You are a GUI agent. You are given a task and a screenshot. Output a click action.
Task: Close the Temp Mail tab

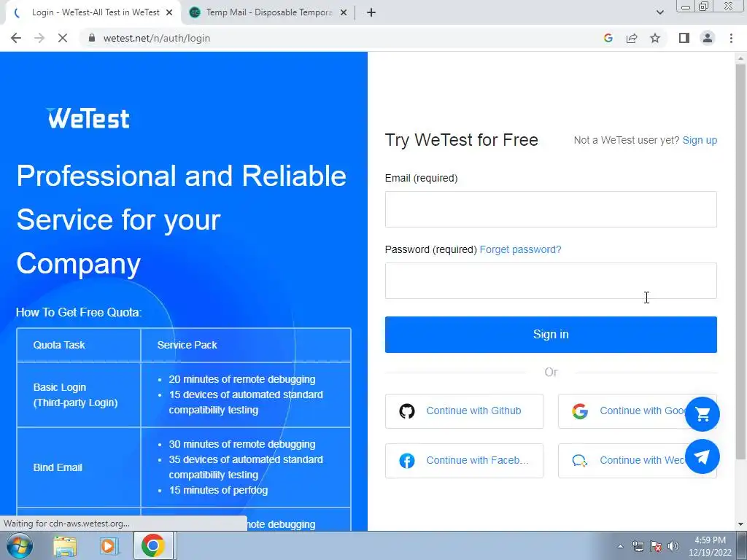pyautogui.click(x=344, y=13)
